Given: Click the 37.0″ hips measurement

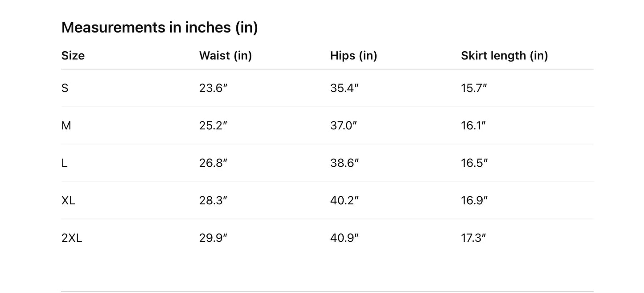Looking at the screenshot, I should pyautogui.click(x=344, y=126).
